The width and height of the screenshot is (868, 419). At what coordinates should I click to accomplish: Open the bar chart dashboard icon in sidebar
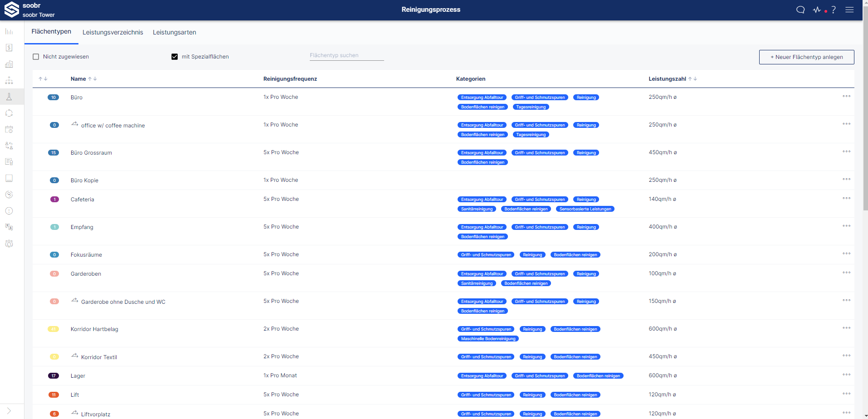tap(9, 32)
